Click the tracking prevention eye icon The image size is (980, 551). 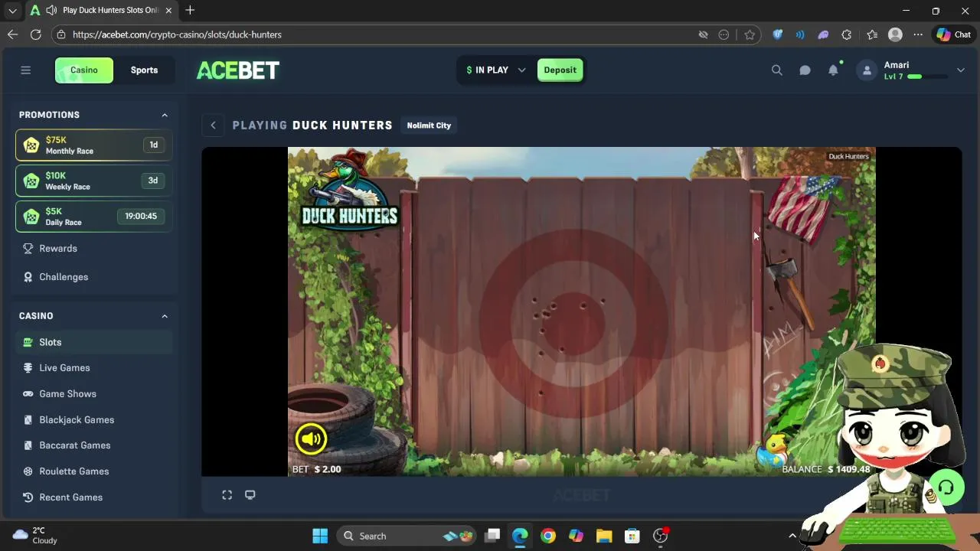703,34
